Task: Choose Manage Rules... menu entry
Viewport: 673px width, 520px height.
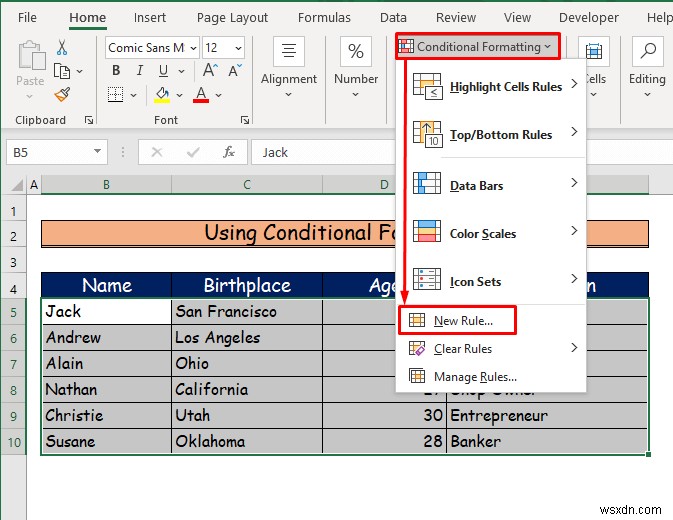Action: tap(491, 376)
